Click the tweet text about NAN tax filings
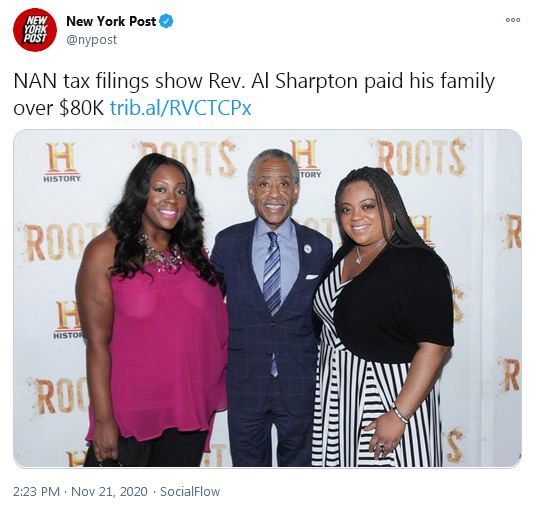Image resolution: width=535 pixels, height=511 pixels. coord(254,94)
